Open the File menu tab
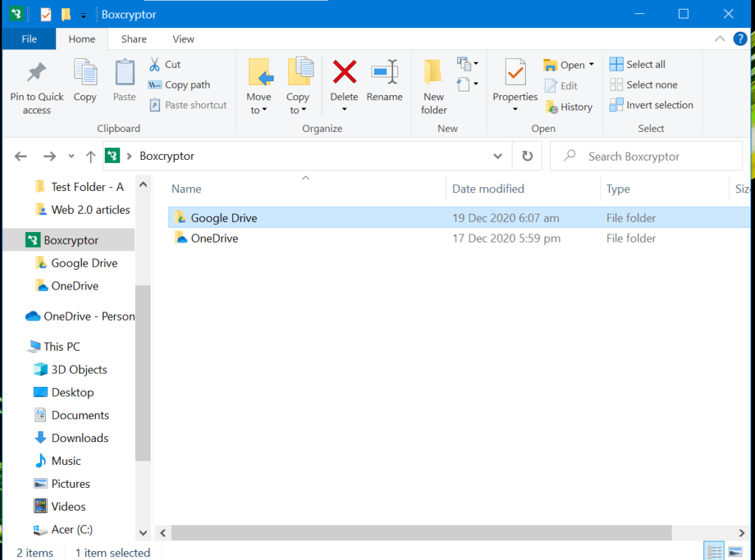Screen dimensions: 755x560 29,39
